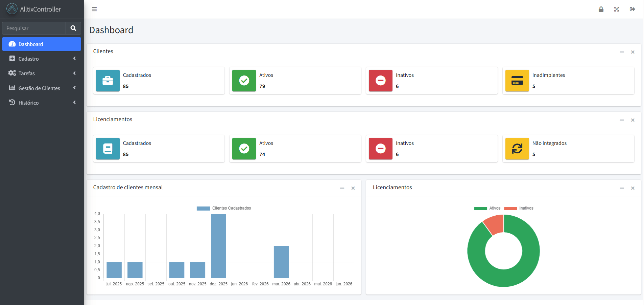Click the logout icon
Image resolution: width=644 pixels, height=305 pixels.
click(x=632, y=9)
